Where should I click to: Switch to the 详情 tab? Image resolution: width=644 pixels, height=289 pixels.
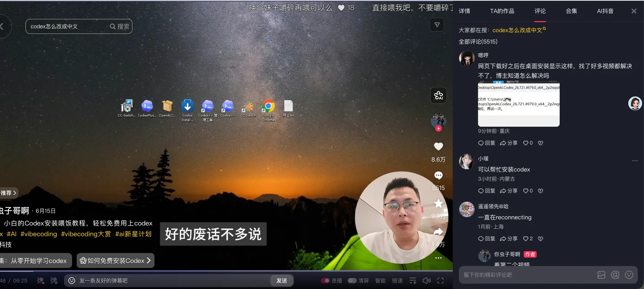click(464, 11)
